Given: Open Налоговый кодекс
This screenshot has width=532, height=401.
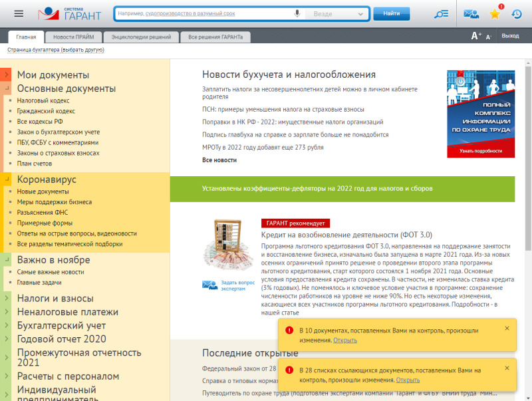Looking at the screenshot, I should pyautogui.click(x=43, y=100).
